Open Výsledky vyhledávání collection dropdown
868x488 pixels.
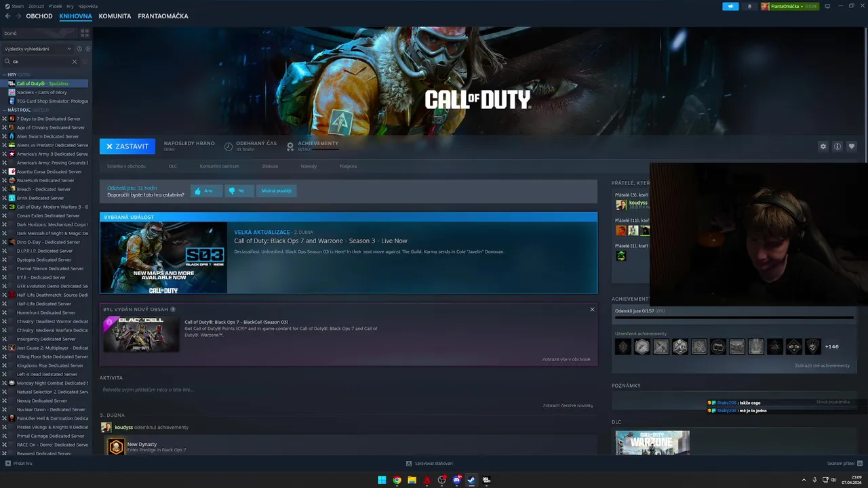pyautogui.click(x=38, y=49)
